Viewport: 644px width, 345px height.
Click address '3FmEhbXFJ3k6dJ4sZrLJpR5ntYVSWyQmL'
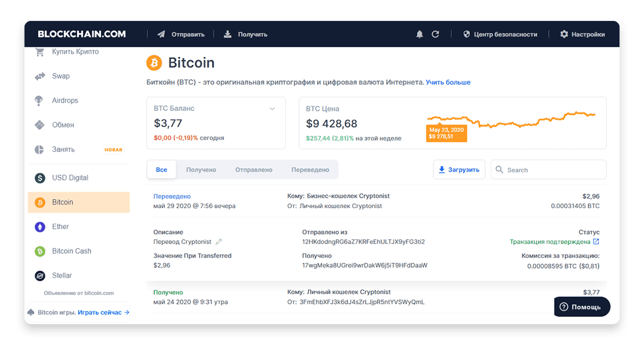pos(362,302)
